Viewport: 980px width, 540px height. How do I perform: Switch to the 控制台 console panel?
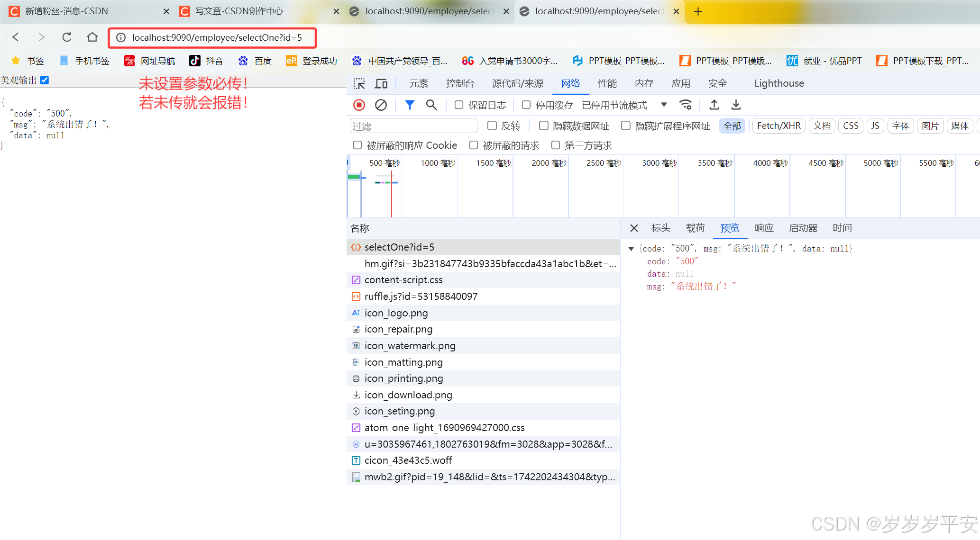pos(460,83)
